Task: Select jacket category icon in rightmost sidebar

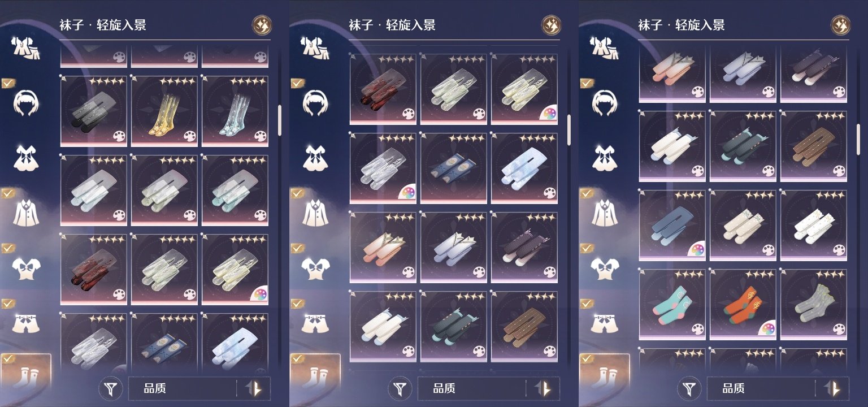Action: pos(605,213)
